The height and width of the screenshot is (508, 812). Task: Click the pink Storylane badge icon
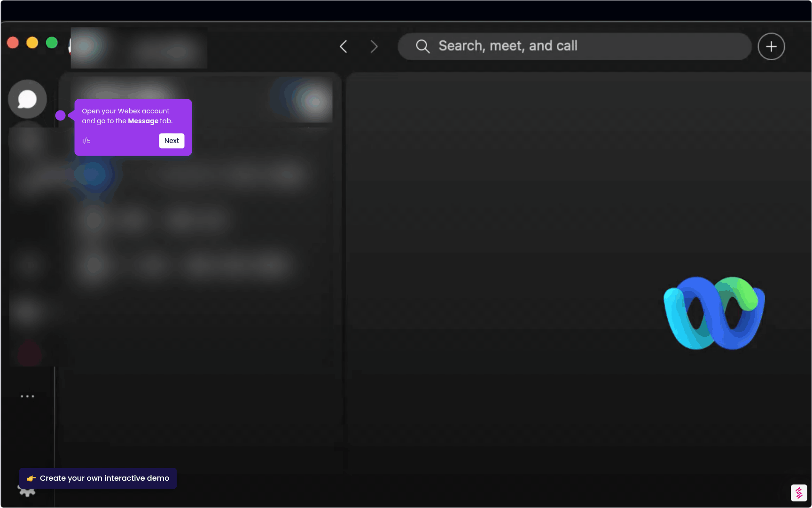[799, 493]
